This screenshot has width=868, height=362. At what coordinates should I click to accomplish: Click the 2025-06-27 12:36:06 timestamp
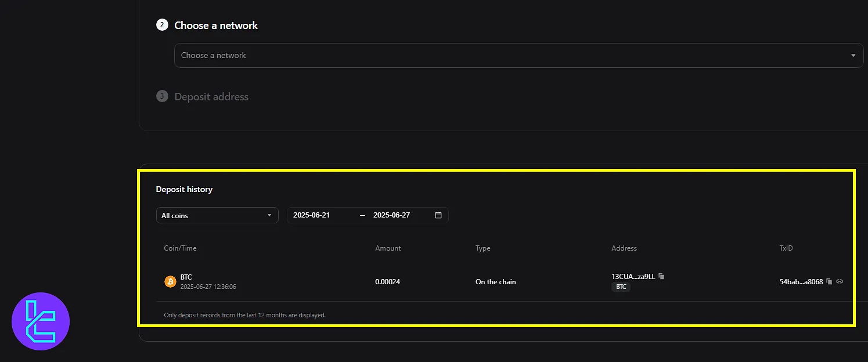(x=208, y=287)
